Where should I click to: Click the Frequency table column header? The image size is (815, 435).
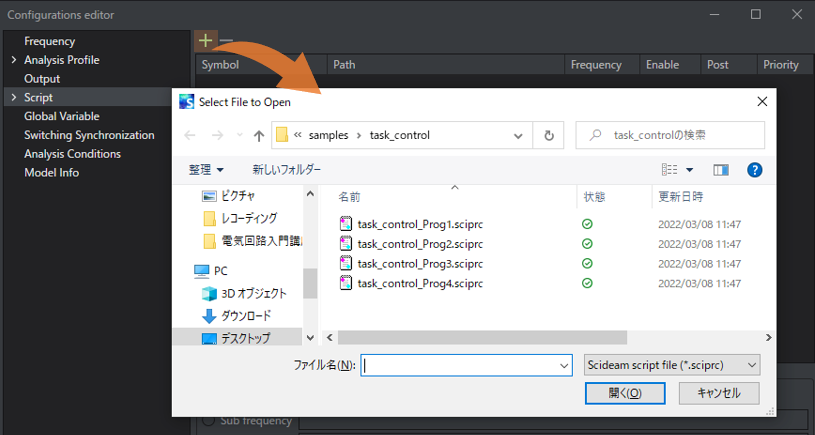(602, 65)
